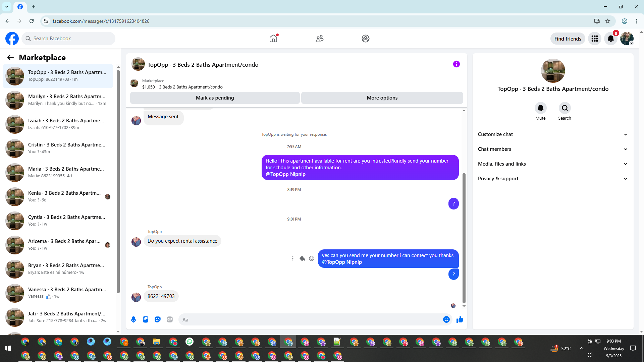Screen dimensions: 644x362
Task: Open WhatsApp from the taskbar
Action: tap(190, 342)
